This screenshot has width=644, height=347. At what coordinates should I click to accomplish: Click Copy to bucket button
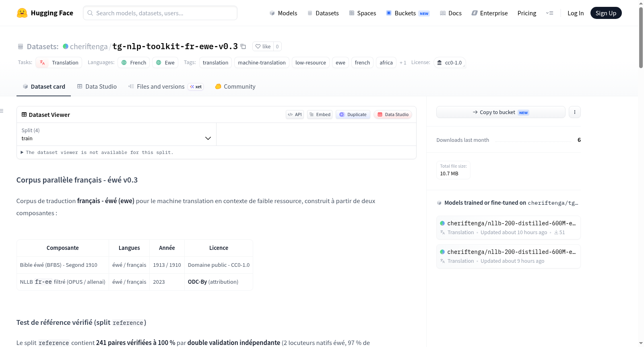point(501,112)
